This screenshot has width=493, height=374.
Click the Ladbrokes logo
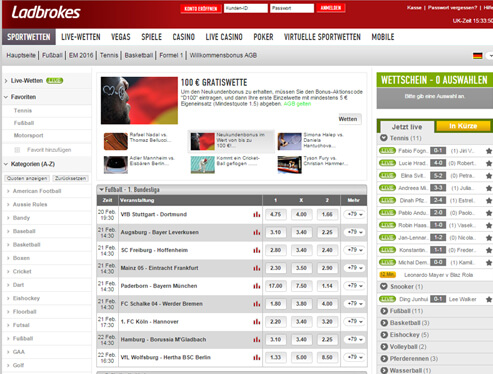pyautogui.click(x=46, y=13)
